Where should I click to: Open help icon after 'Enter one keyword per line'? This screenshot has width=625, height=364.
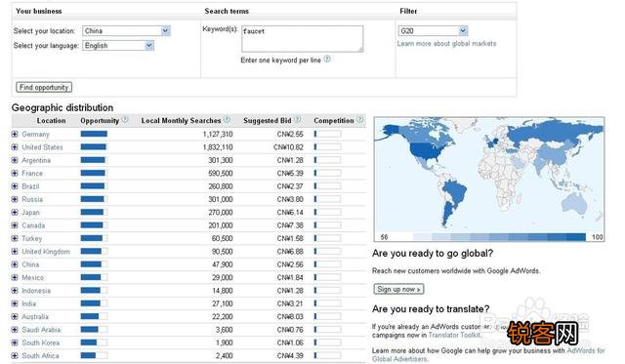pos(327,60)
